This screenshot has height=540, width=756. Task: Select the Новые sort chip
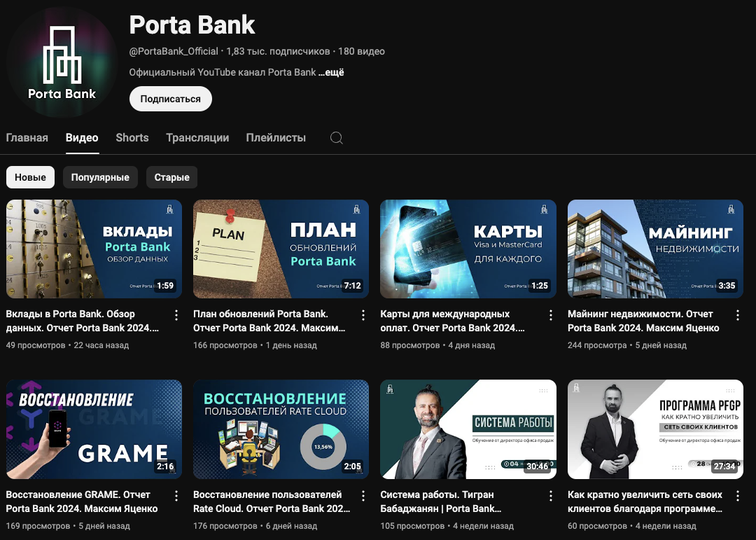coord(30,177)
